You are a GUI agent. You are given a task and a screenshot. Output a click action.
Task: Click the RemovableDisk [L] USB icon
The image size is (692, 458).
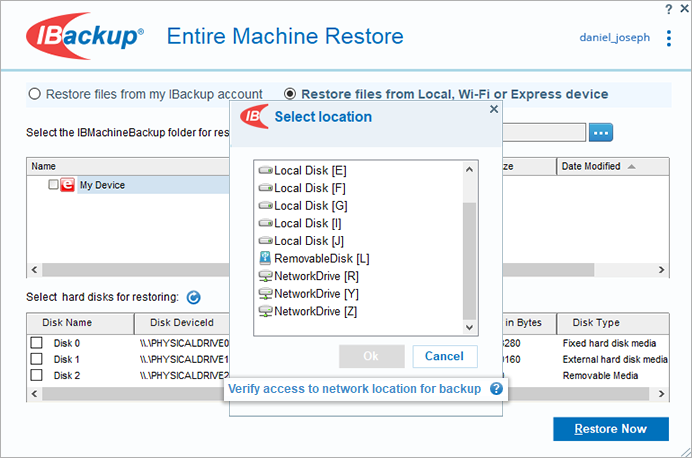265,258
